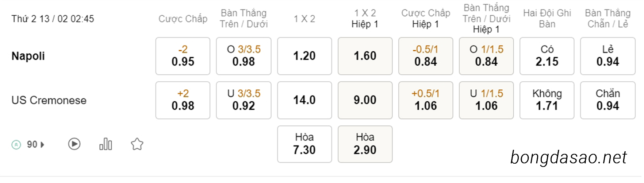Select US Cremonese +2 odds 0.98

183,100
